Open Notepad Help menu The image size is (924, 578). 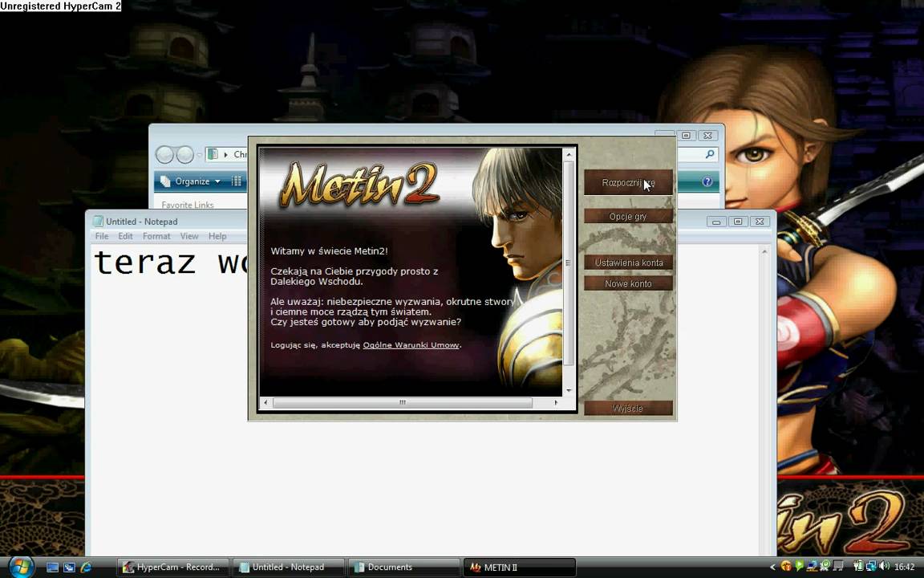(x=217, y=236)
